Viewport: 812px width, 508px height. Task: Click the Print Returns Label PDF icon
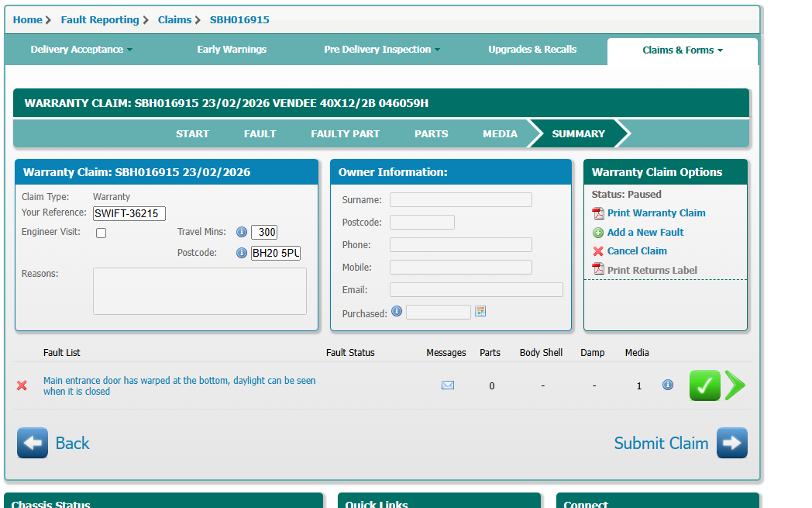pyautogui.click(x=598, y=268)
